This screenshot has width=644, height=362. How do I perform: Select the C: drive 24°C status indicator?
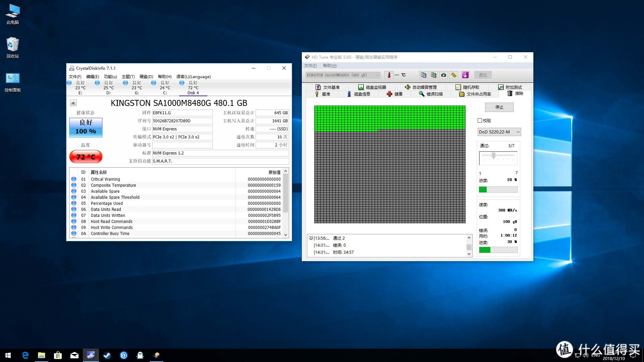(165, 88)
